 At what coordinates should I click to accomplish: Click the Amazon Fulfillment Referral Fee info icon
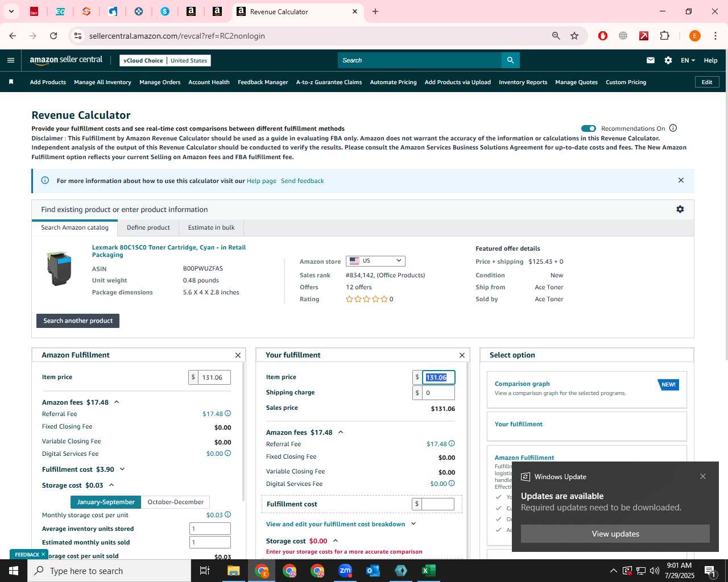(228, 413)
